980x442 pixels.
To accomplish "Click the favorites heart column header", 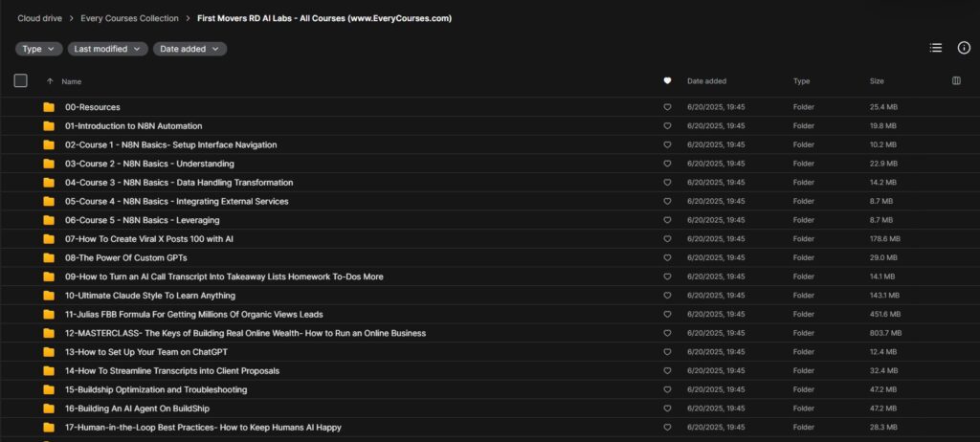I will [x=667, y=80].
